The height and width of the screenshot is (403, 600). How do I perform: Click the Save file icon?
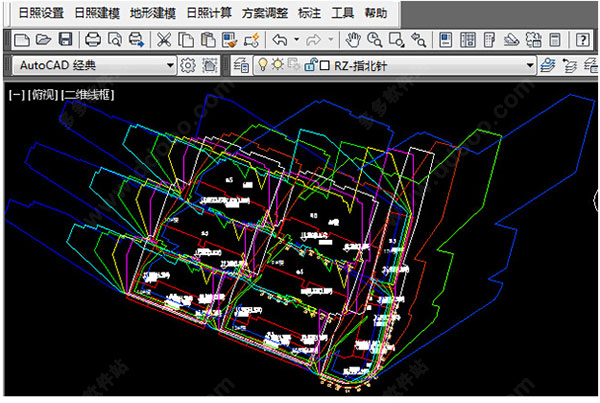point(65,40)
